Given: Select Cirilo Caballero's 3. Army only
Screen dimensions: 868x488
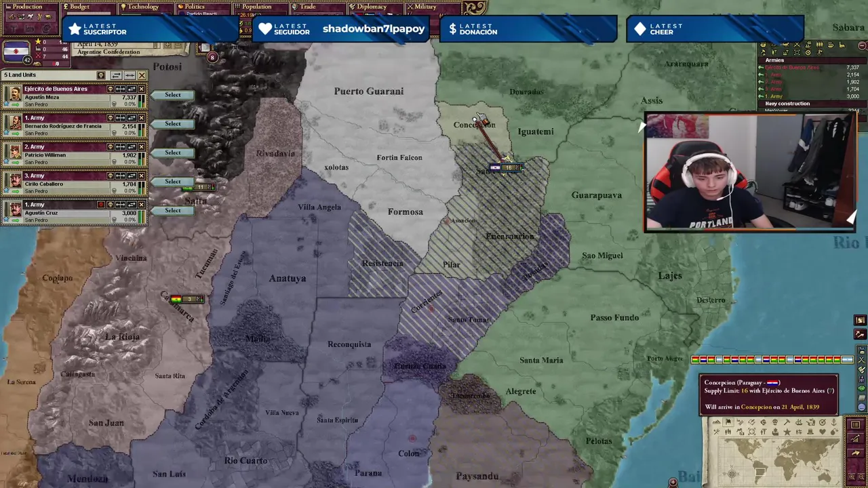Looking at the screenshot, I should click(x=173, y=182).
